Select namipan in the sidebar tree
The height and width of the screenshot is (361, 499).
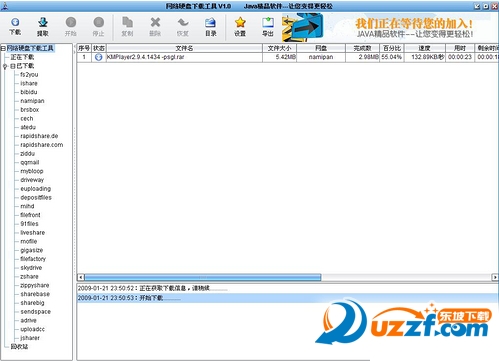pos(32,101)
